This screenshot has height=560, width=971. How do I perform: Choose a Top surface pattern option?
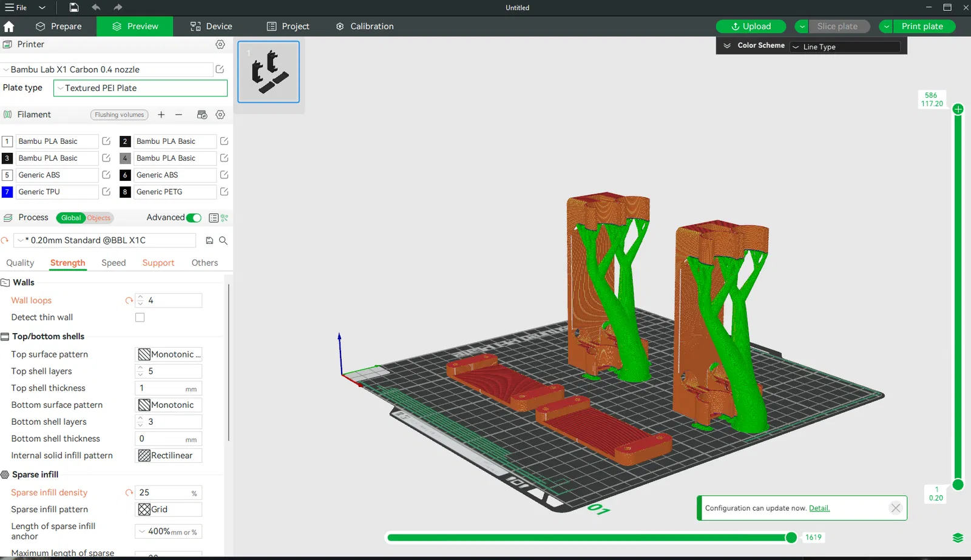point(169,354)
